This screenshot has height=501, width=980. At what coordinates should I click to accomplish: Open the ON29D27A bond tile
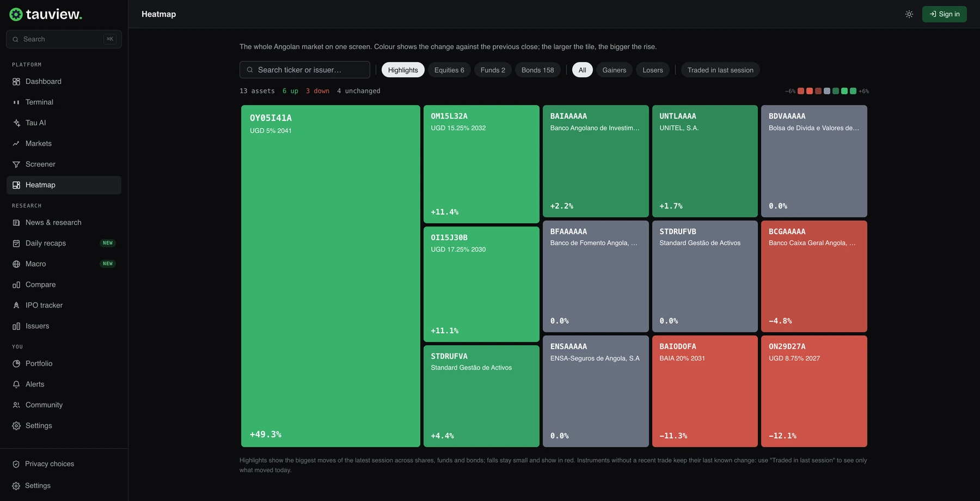pyautogui.click(x=814, y=391)
